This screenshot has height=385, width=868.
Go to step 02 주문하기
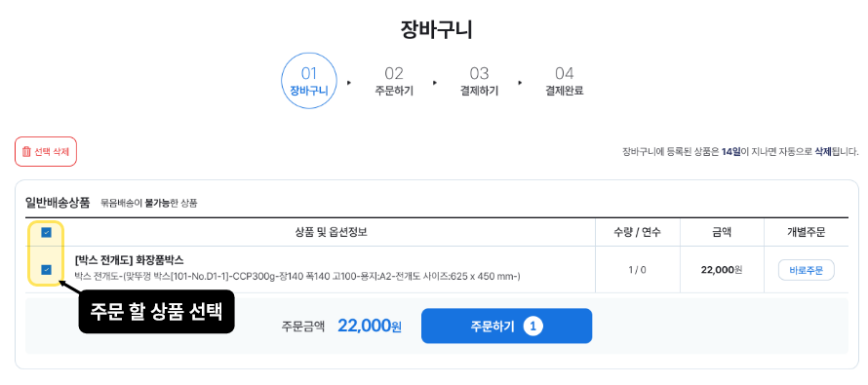point(394,81)
